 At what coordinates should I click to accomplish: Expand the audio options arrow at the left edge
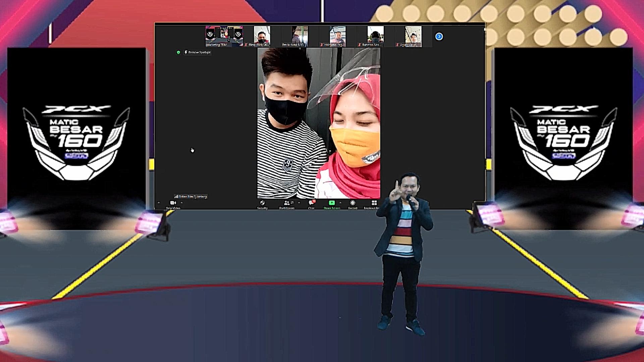click(159, 203)
